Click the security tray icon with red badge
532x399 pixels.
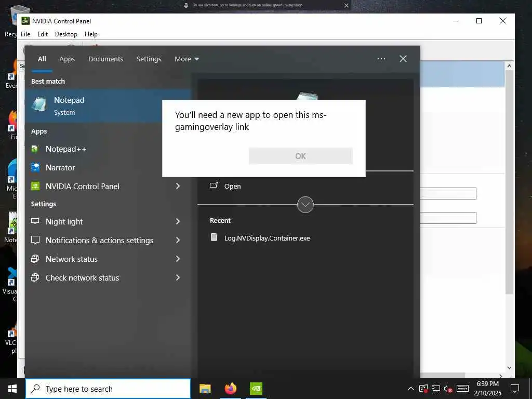click(423, 389)
